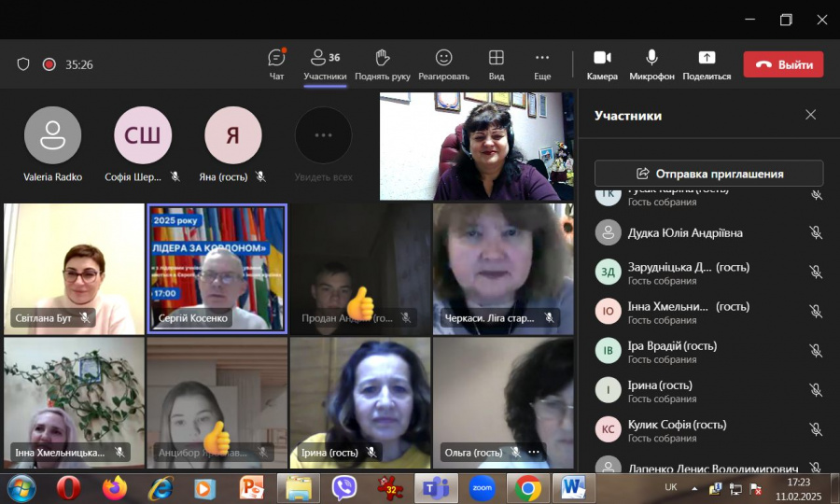Open Word from taskbar
This screenshot has width=840, height=504.
(573, 488)
